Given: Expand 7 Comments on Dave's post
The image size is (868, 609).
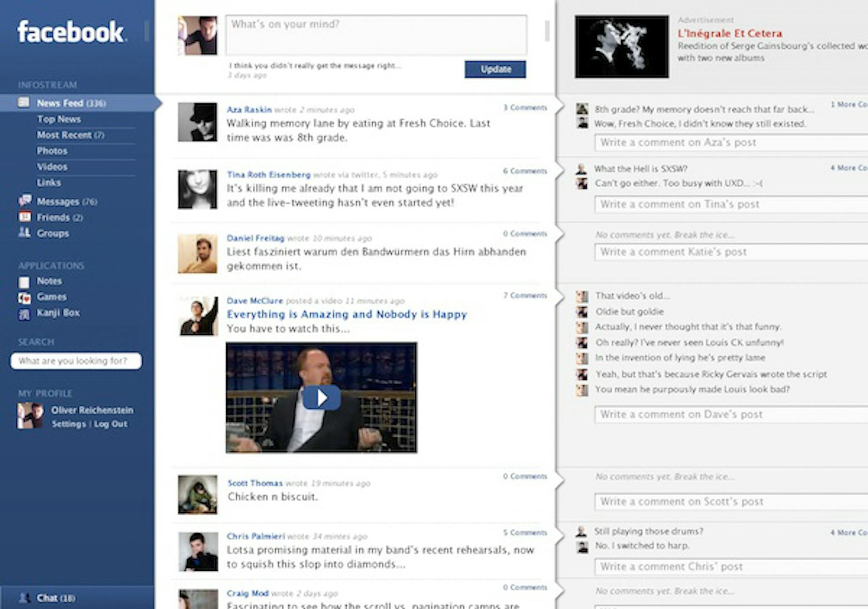Looking at the screenshot, I should [x=525, y=296].
